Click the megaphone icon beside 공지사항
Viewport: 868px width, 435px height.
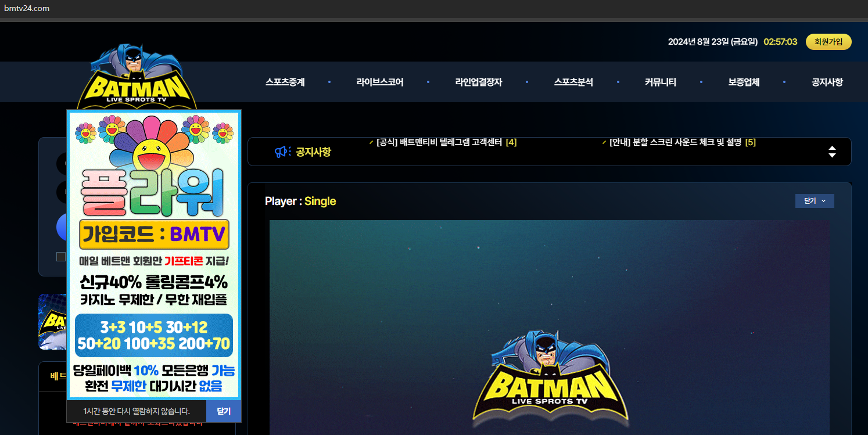[282, 152]
